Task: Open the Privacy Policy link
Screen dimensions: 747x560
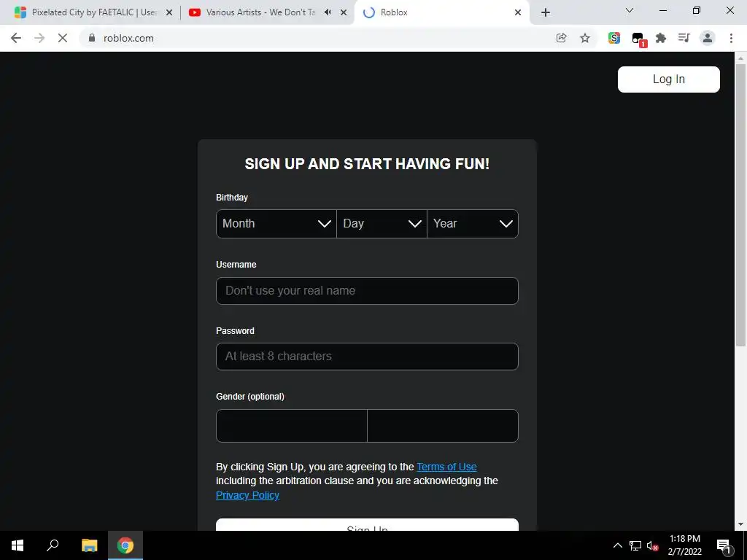Action: click(247, 495)
